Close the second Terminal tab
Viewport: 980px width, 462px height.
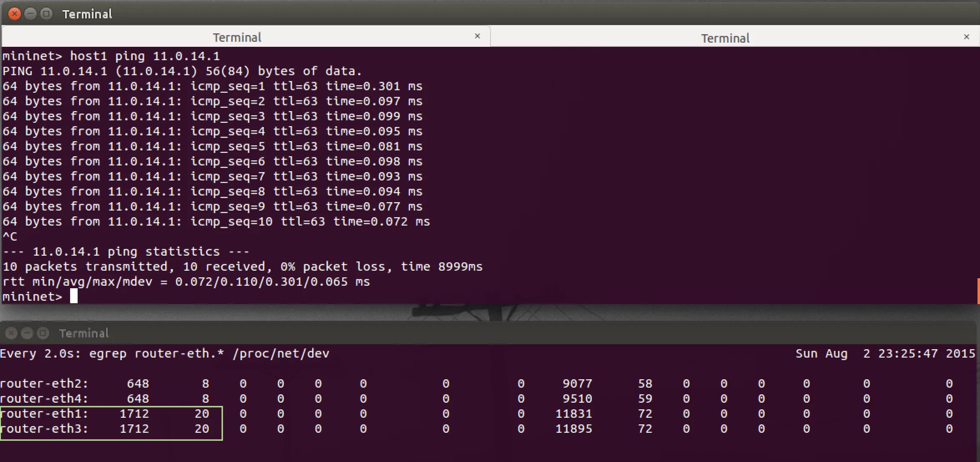pyautogui.click(x=966, y=37)
